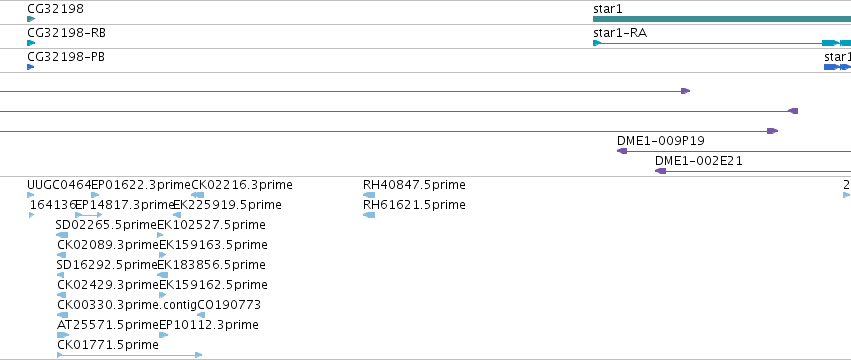The height and width of the screenshot is (360, 851).
Task: Open the CK01771.5prime EST label
Action: point(108,345)
